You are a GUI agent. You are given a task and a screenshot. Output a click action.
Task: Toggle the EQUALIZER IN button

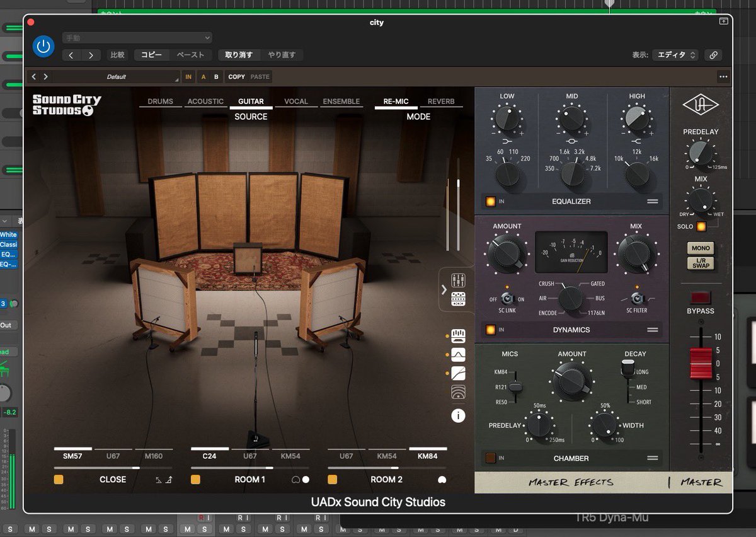[x=490, y=202]
